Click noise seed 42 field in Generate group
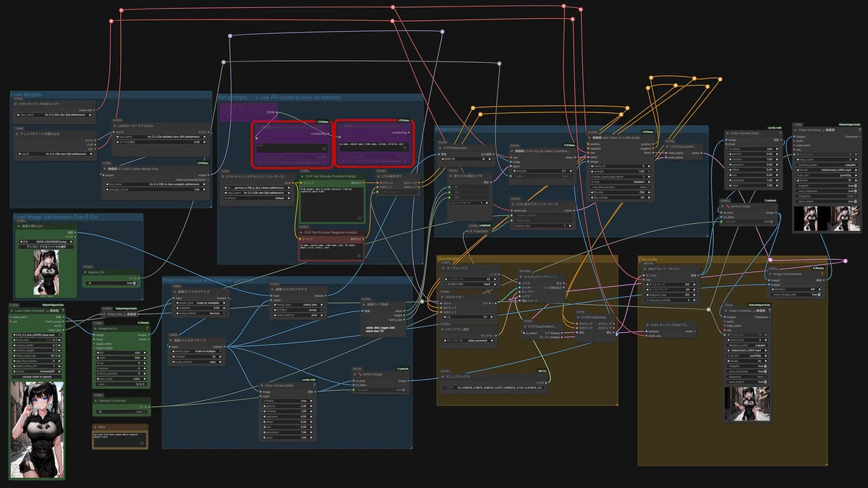 [x=469, y=278]
